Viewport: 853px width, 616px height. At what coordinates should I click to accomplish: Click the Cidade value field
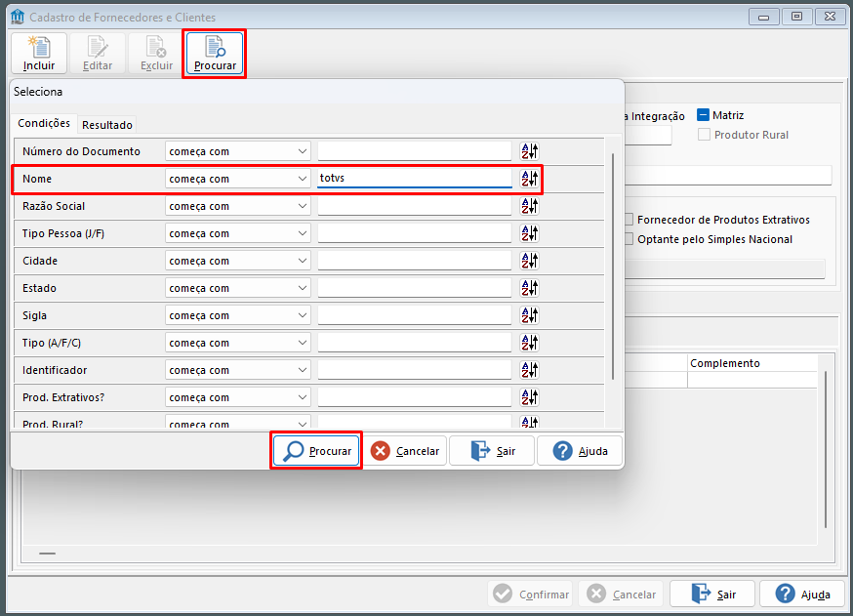point(415,261)
